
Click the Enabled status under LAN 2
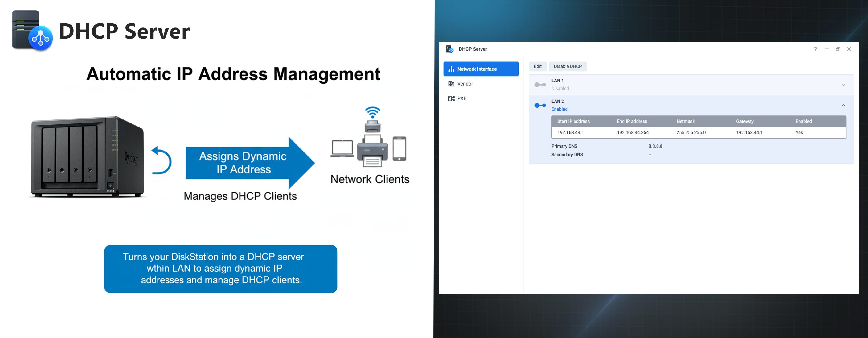(559, 109)
